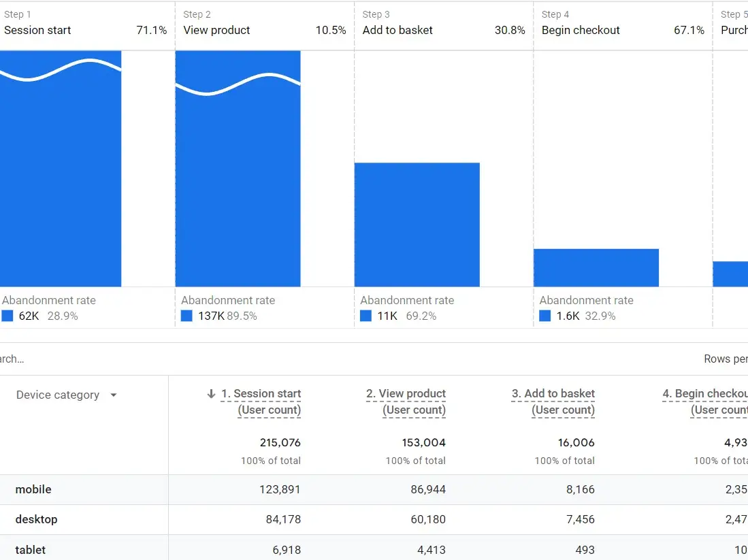Click blue swatch beside 62K abandonment
The height and width of the screenshot is (560, 748).
(7, 316)
